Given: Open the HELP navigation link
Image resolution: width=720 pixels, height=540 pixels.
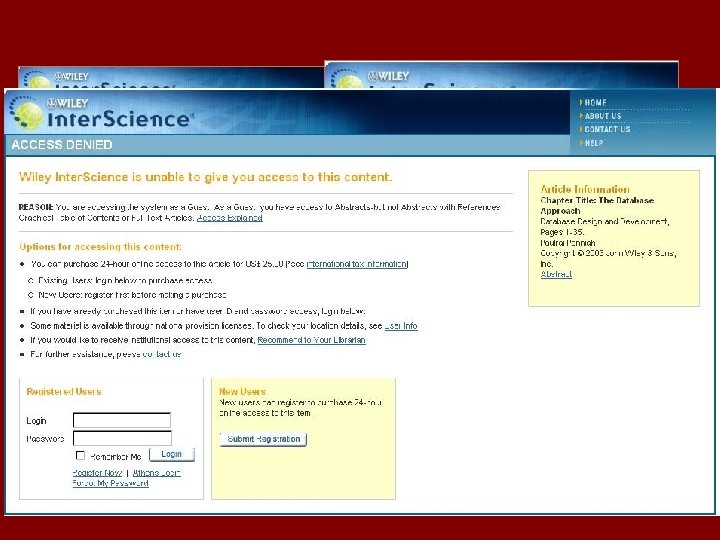Looking at the screenshot, I should click(x=594, y=143).
